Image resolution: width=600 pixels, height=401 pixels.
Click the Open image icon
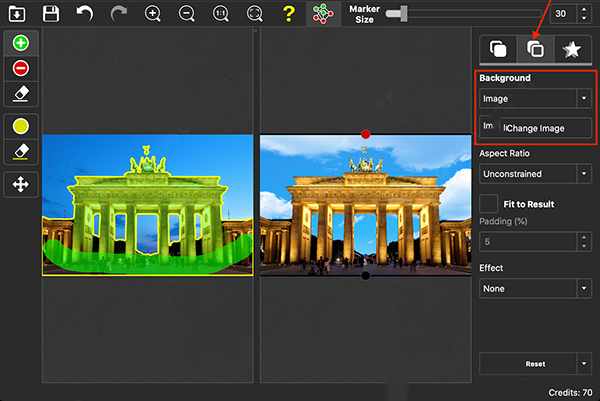pos(17,14)
